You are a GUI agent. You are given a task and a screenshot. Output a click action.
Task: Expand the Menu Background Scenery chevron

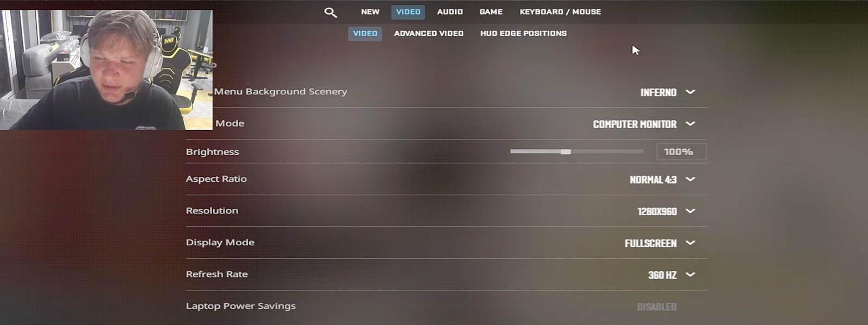(x=691, y=92)
